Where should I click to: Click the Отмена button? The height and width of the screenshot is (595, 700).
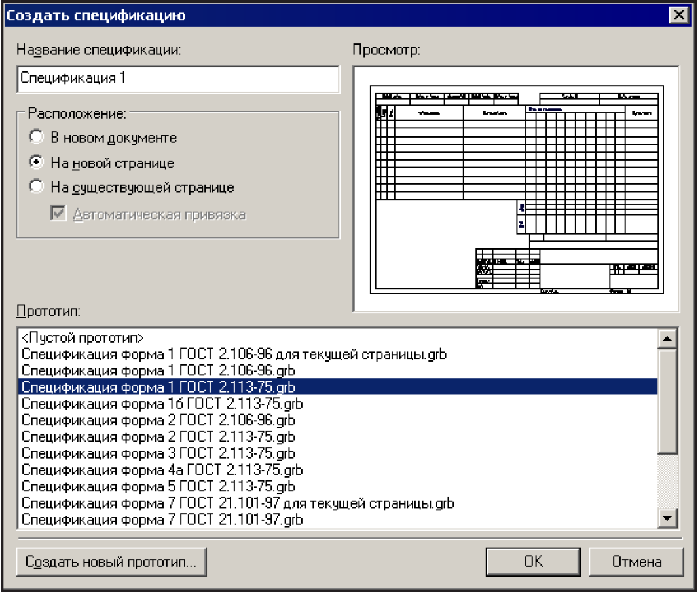[x=636, y=562]
